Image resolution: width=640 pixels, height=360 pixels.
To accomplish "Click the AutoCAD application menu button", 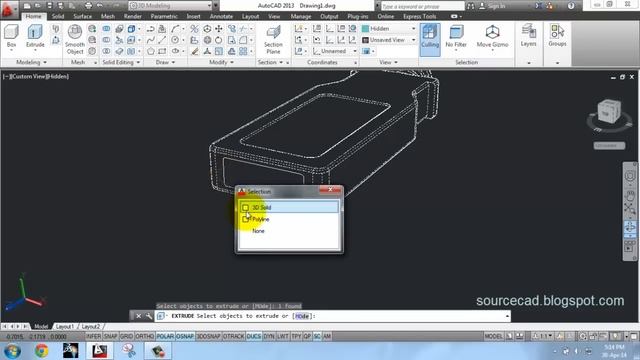I will point(8,9).
